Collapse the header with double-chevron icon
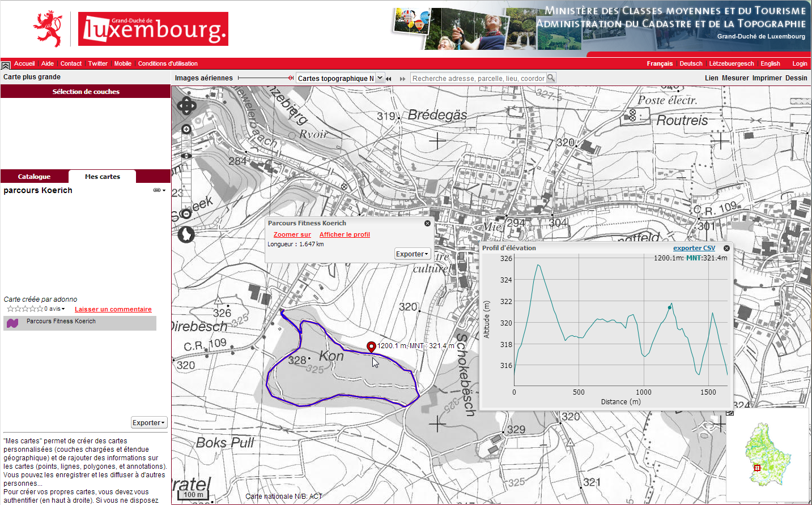This screenshot has height=505, width=812. (x=6, y=65)
